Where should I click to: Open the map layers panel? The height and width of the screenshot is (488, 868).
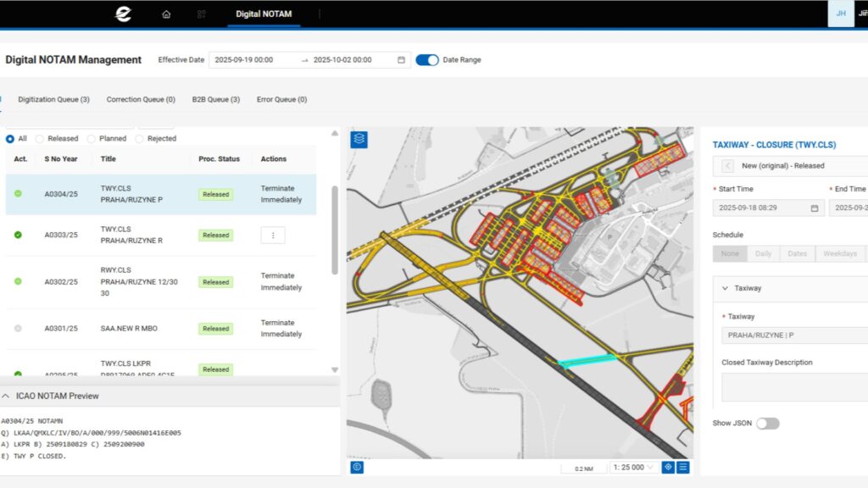[x=359, y=139]
